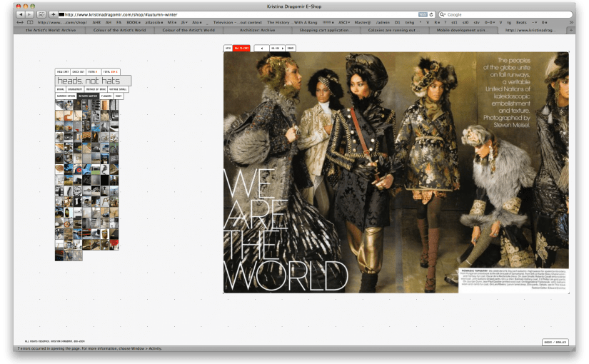Open the We Are The World image
589x364 pixels.
click(396, 173)
